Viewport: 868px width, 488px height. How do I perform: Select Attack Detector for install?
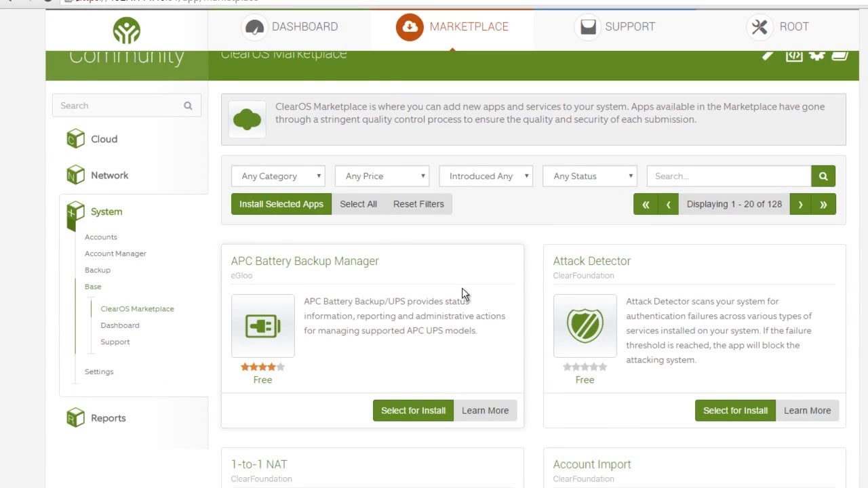(x=735, y=410)
